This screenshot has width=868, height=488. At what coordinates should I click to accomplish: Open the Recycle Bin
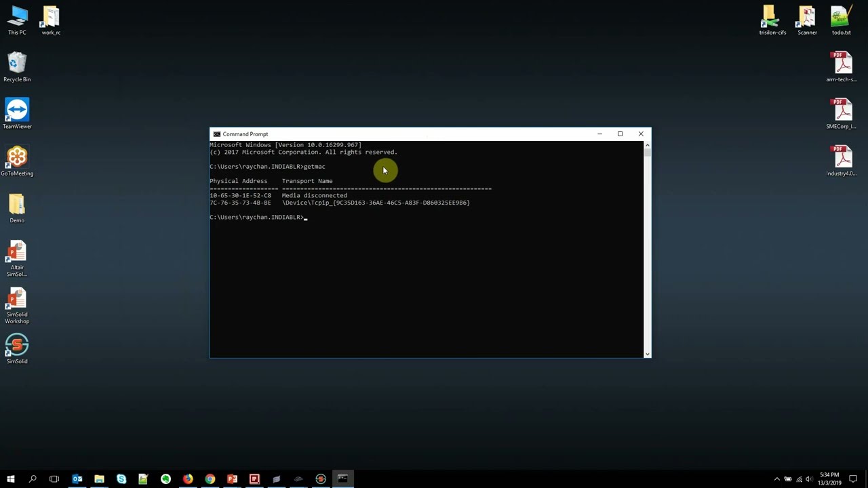tap(17, 68)
